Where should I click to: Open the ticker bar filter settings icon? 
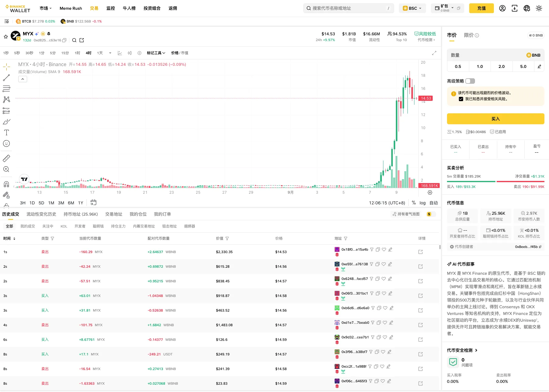(7, 21)
